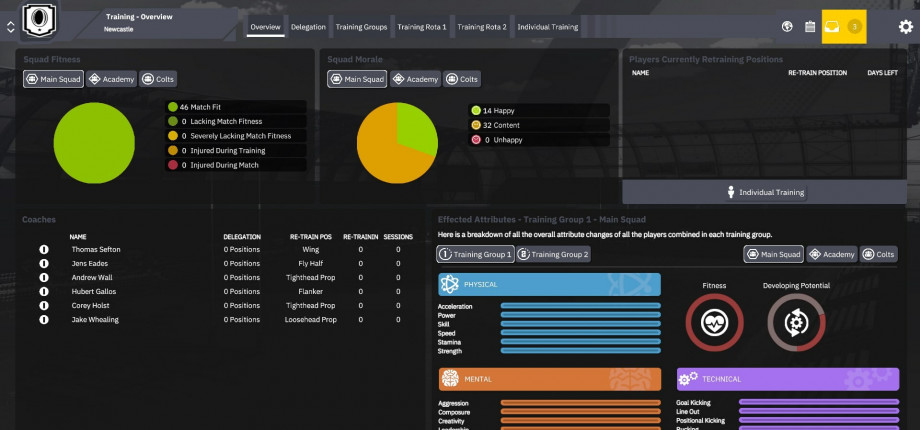The image size is (920, 430).
Task: Select Colts in Effected Attributes
Action: point(878,254)
